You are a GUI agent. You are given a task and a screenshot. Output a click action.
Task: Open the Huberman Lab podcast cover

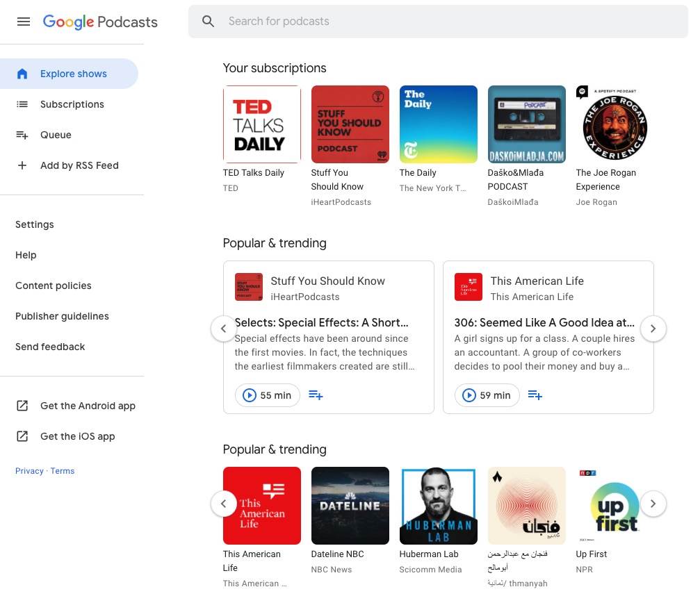click(x=438, y=506)
